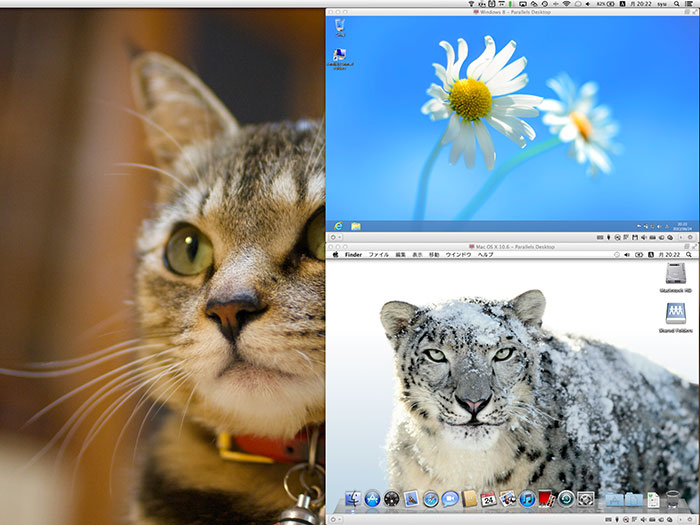Click the volume icon in guest Mac menu bar

(x=627, y=254)
